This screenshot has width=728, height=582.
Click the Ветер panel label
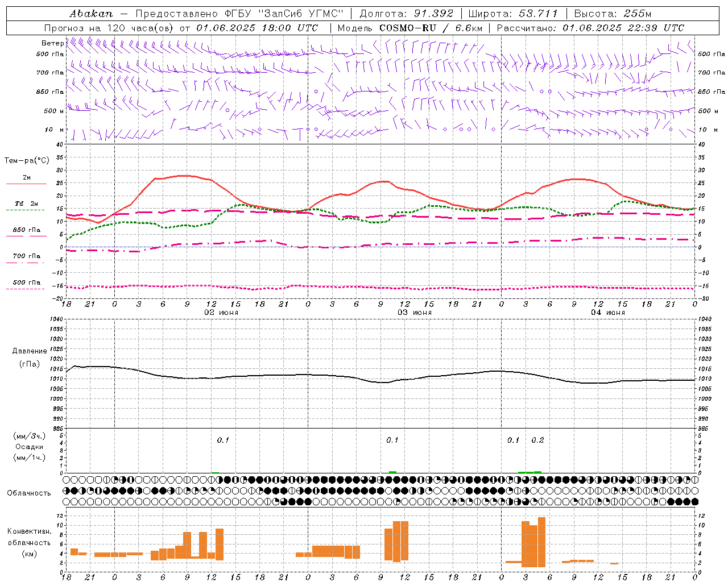pos(52,43)
